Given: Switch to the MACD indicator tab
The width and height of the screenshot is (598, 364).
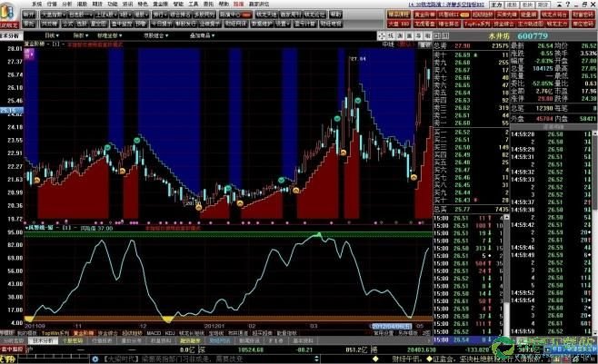Looking at the screenshot, I should (x=154, y=333).
